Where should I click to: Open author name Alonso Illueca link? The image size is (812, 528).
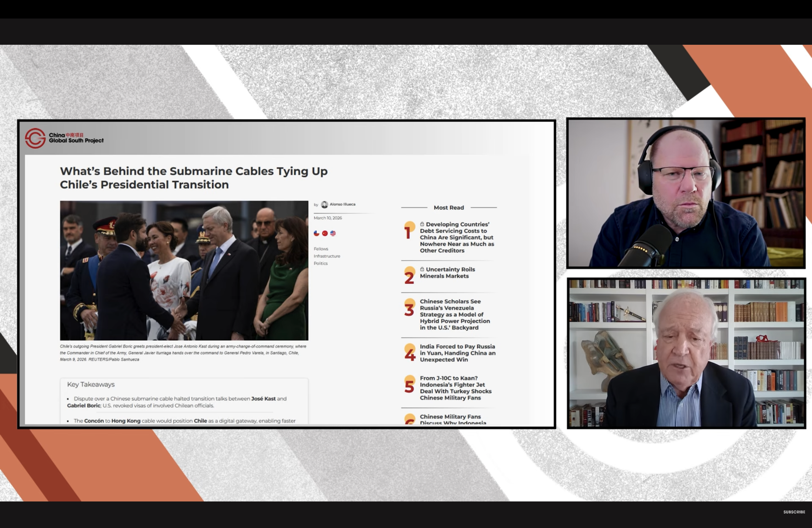(342, 204)
